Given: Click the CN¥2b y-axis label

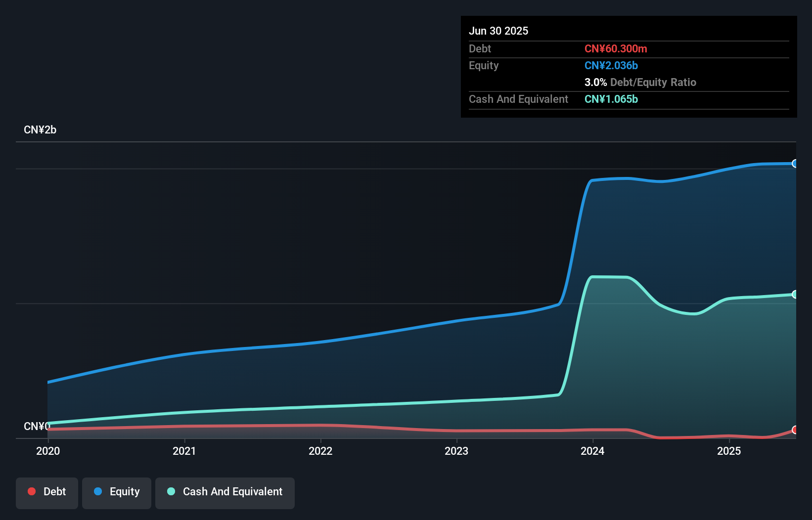Looking at the screenshot, I should tap(40, 130).
